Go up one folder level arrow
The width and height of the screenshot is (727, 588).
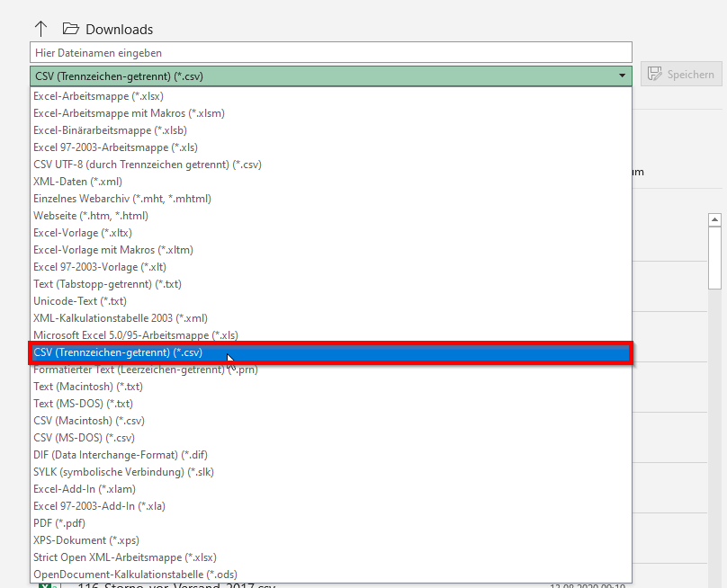pos(40,29)
